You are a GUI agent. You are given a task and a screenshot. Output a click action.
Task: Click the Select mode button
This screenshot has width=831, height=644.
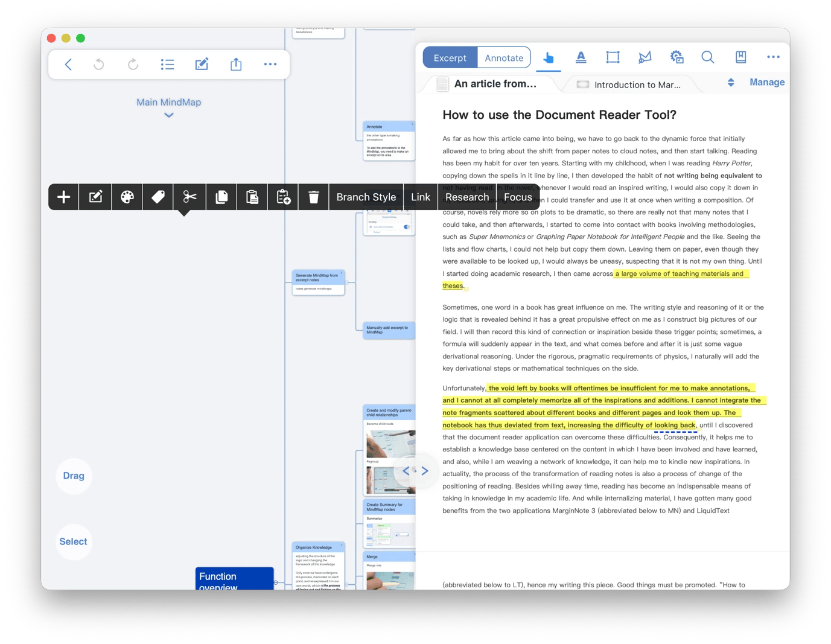coord(74,541)
